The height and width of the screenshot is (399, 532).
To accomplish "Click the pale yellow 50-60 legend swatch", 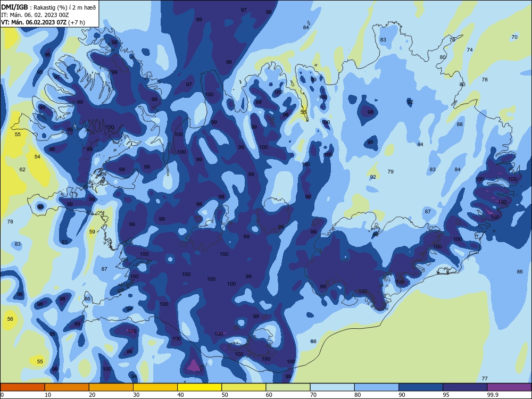I will (x=244, y=387).
